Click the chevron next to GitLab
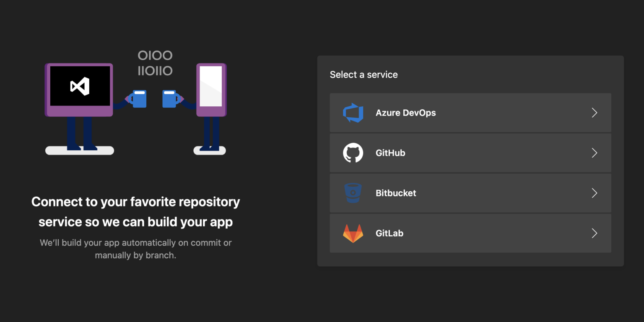The image size is (644, 322). pyautogui.click(x=594, y=233)
